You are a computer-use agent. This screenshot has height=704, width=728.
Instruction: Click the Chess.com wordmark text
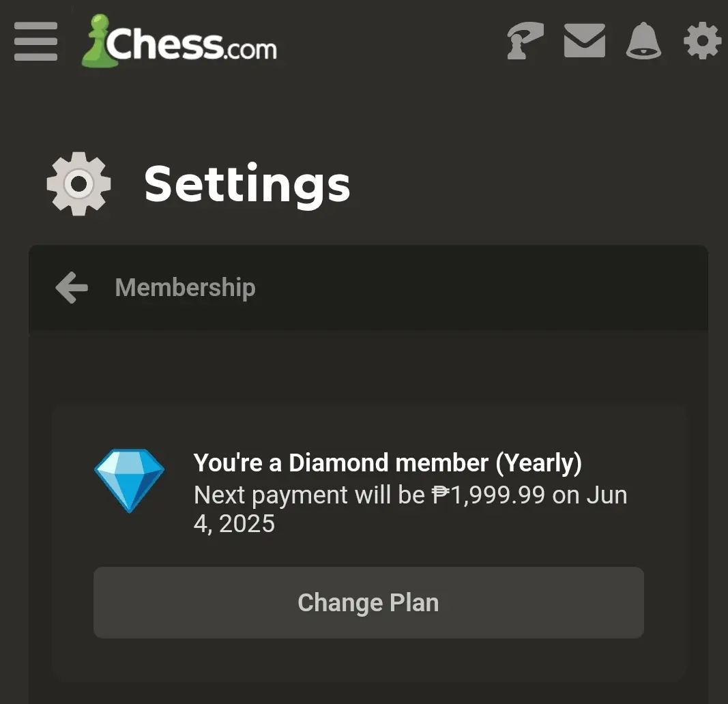tap(191, 44)
